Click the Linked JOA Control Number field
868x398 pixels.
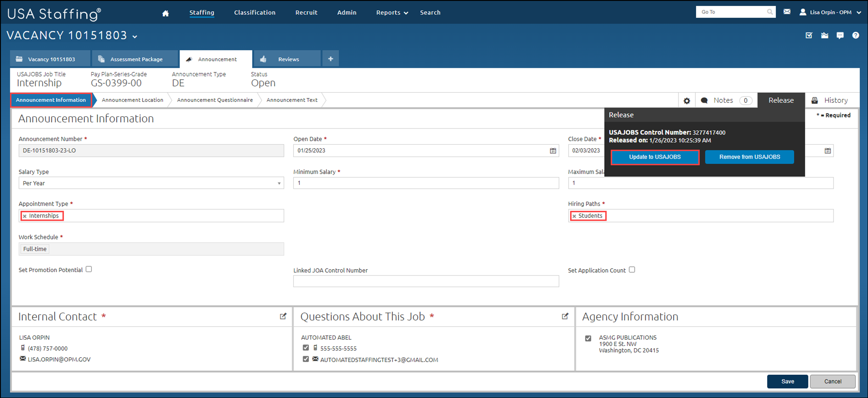[426, 281]
